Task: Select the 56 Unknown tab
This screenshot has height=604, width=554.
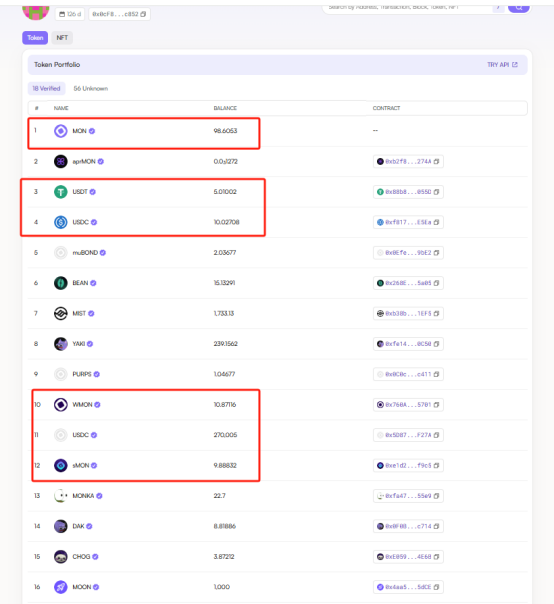Action: pos(91,89)
